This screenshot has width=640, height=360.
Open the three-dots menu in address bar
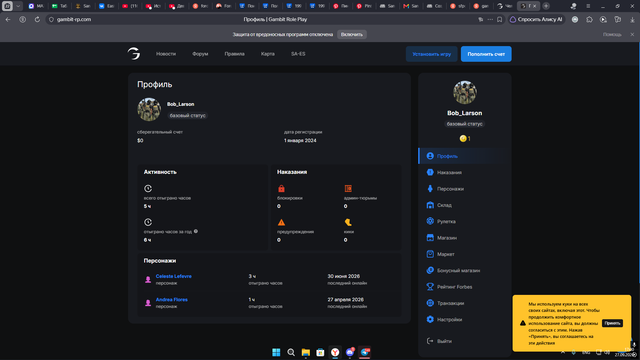click(490, 19)
